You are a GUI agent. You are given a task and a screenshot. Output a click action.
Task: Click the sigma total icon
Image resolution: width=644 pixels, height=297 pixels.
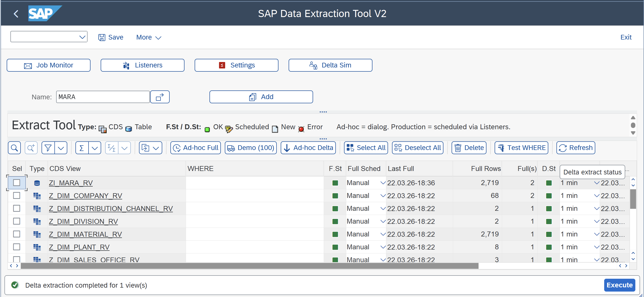(82, 148)
